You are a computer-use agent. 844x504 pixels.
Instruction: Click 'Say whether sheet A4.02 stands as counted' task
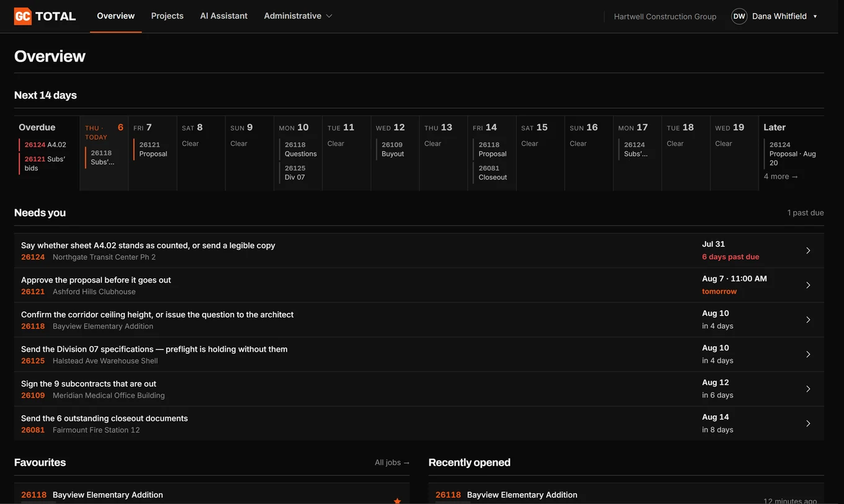(x=148, y=245)
